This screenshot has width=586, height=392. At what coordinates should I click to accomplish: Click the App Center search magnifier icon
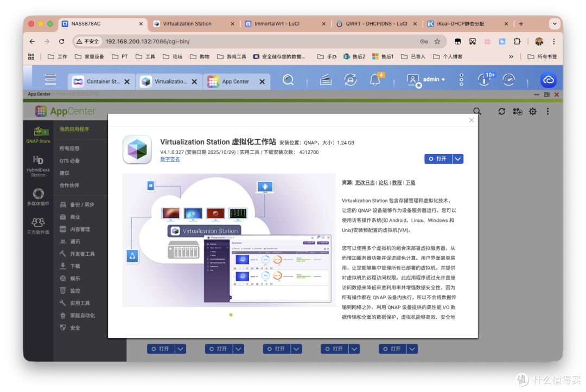(x=477, y=111)
